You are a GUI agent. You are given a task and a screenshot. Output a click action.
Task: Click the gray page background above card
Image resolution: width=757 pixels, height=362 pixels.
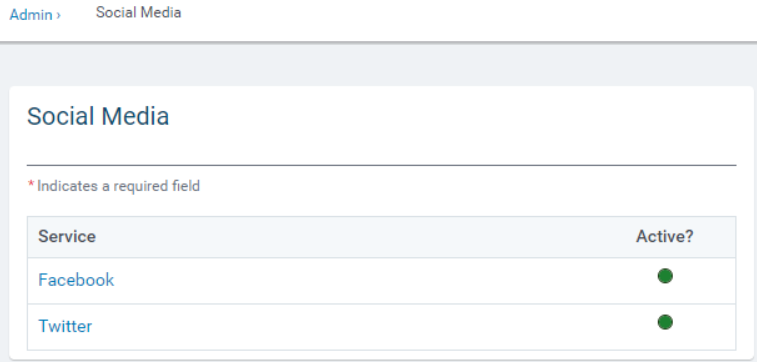(378, 65)
